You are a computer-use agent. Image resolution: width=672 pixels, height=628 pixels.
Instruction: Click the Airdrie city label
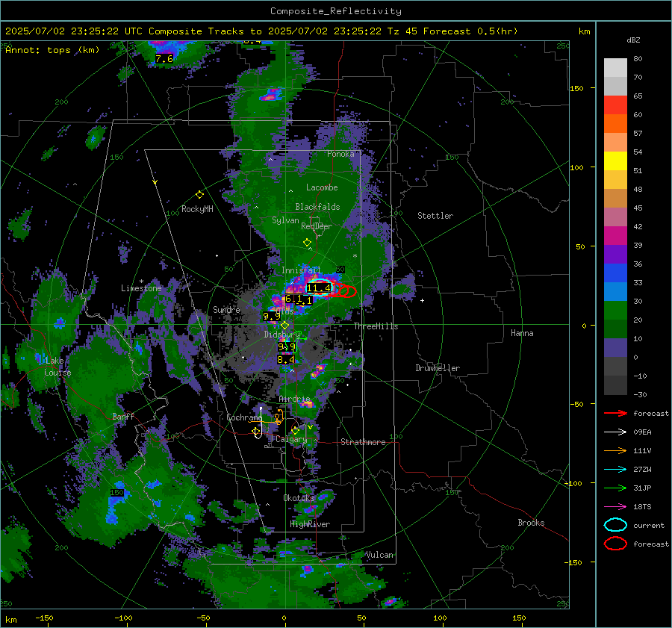294,399
